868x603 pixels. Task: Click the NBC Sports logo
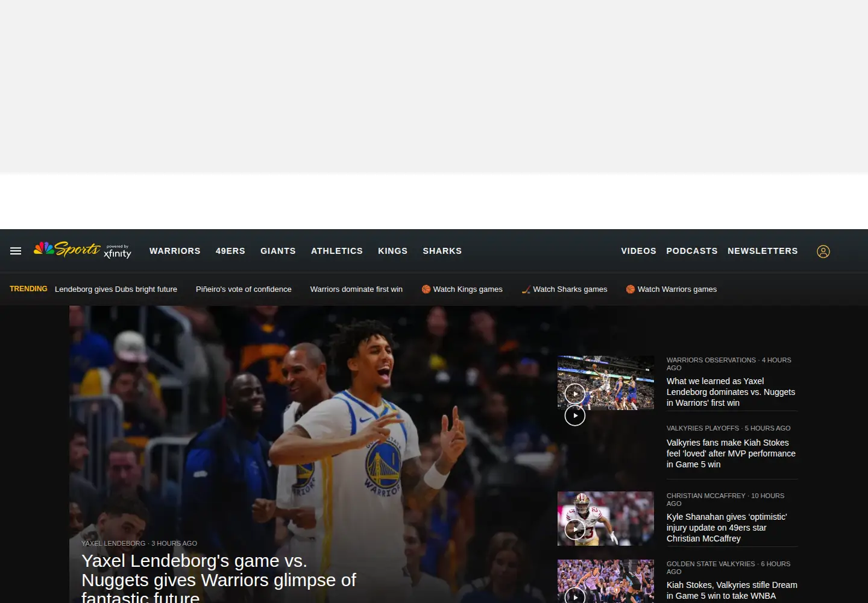[67, 249]
